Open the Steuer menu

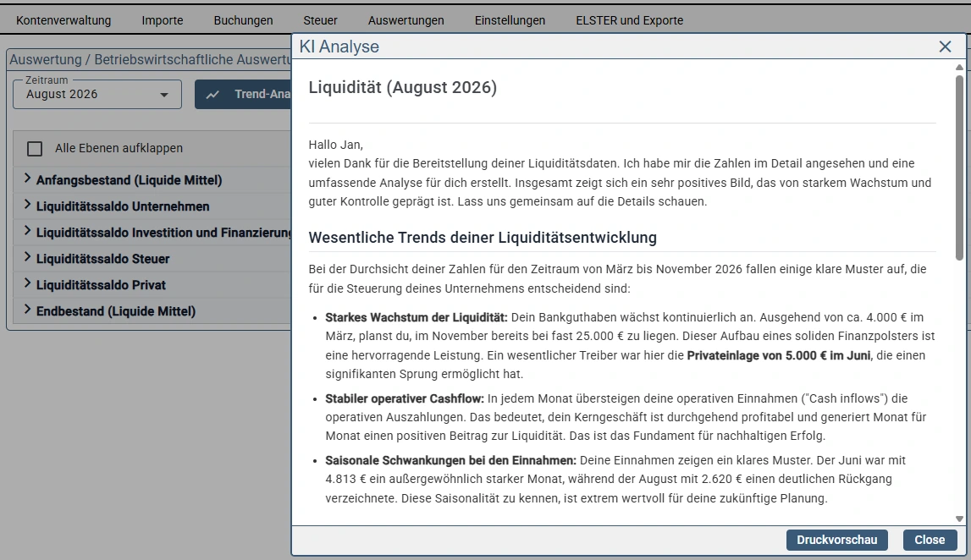(x=320, y=20)
